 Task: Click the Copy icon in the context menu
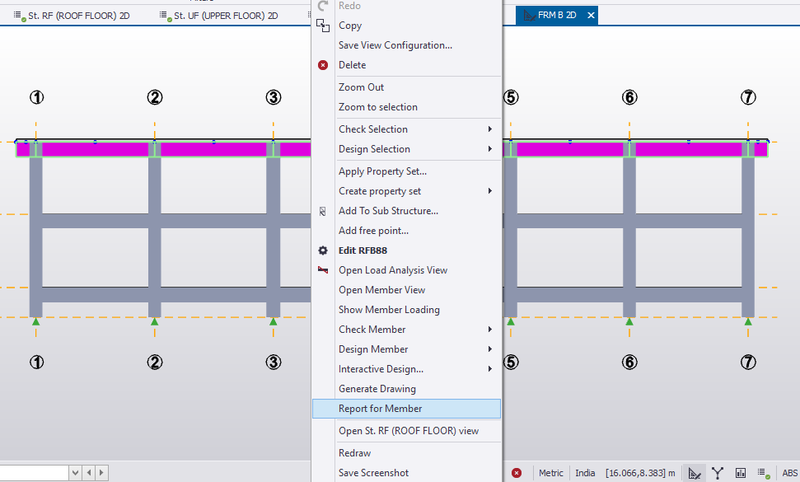click(x=323, y=26)
